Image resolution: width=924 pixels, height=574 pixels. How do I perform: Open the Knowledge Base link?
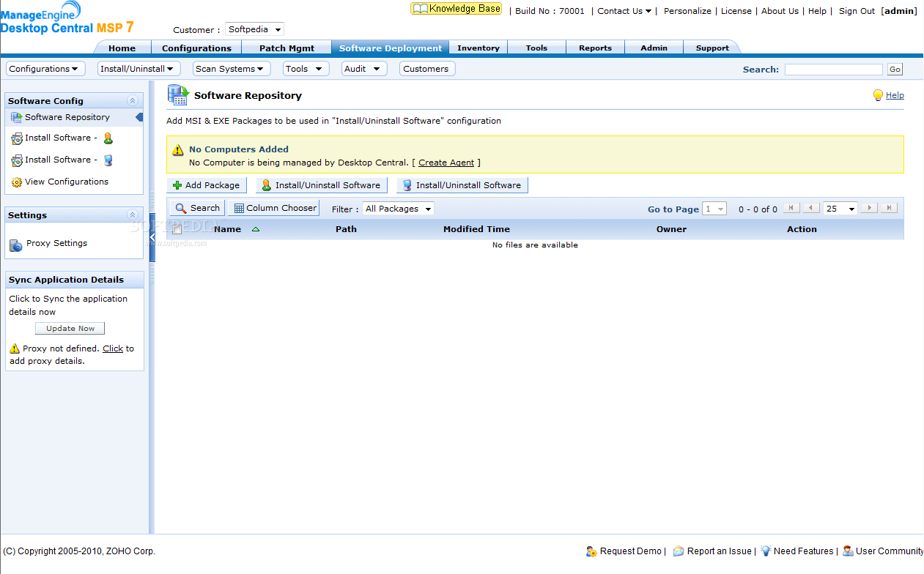coord(456,9)
